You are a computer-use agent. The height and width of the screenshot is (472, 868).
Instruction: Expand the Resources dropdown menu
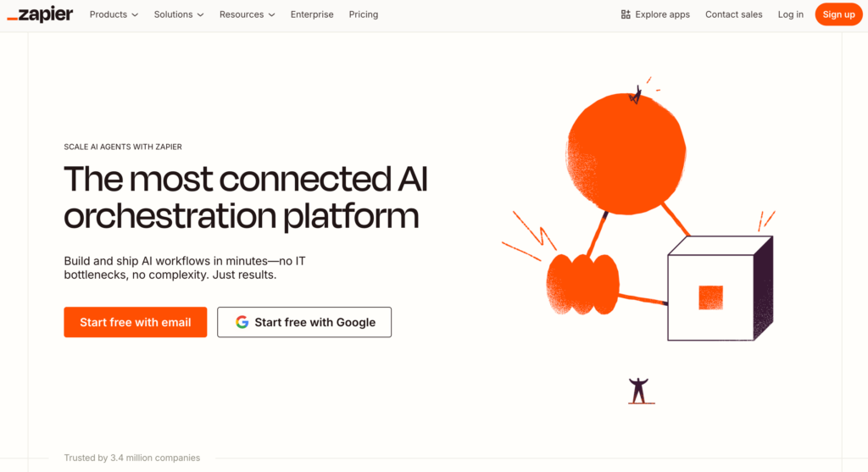point(247,14)
